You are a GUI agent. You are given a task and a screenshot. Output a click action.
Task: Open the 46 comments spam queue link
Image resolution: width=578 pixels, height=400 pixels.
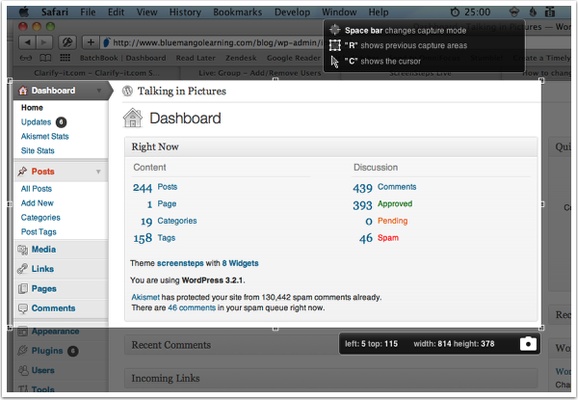pos(192,308)
